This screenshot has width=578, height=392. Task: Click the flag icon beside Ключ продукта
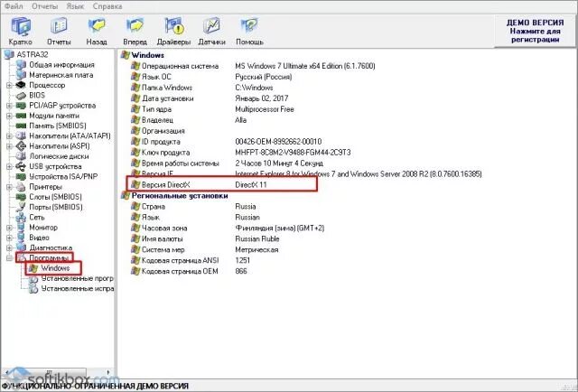pos(135,153)
